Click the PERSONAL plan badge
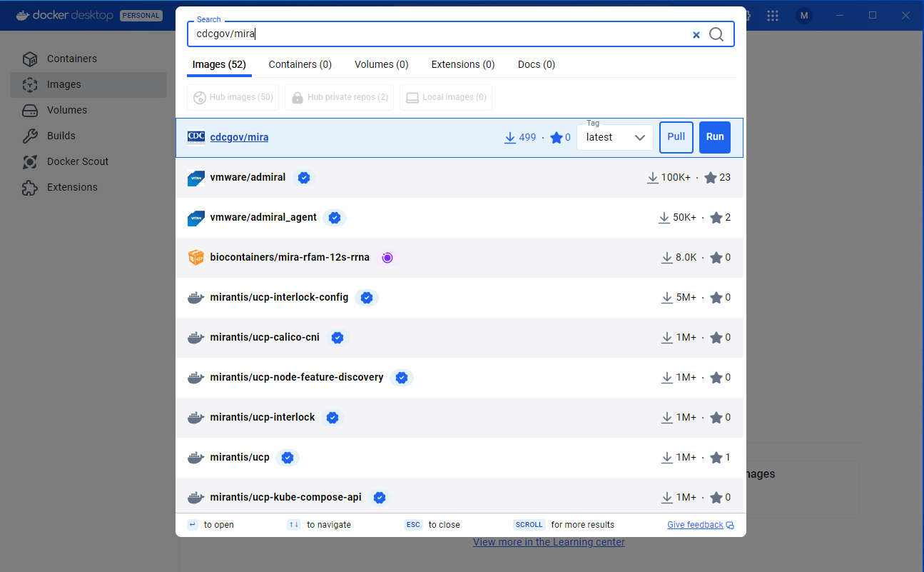This screenshot has width=924, height=572. pyautogui.click(x=141, y=16)
